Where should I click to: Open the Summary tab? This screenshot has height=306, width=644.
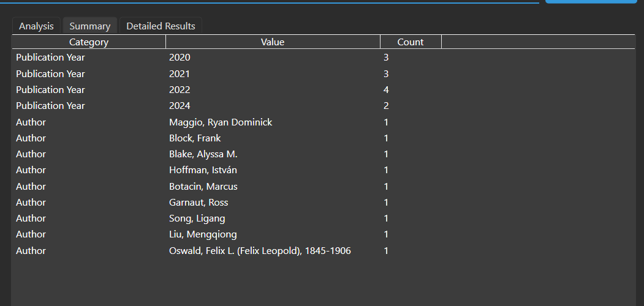89,26
